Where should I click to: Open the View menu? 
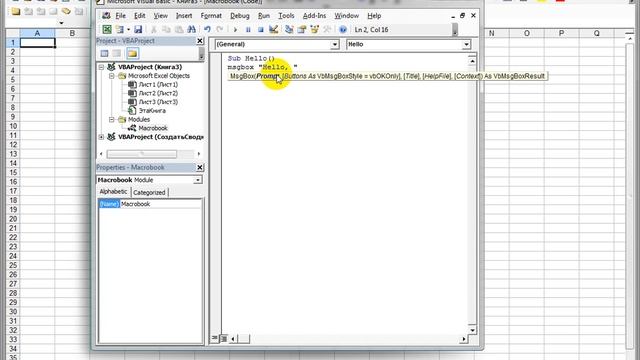pyautogui.click(x=160, y=16)
